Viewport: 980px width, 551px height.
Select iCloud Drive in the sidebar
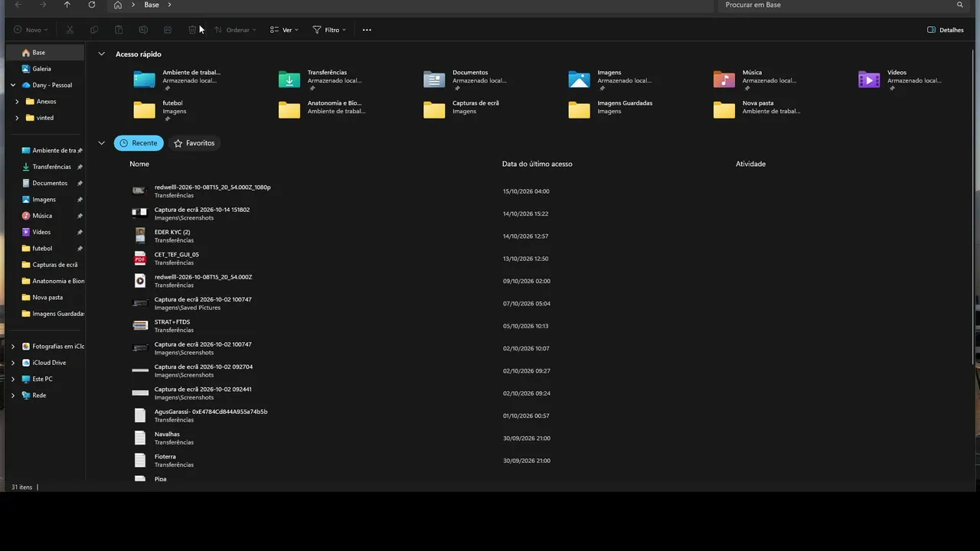pos(49,363)
